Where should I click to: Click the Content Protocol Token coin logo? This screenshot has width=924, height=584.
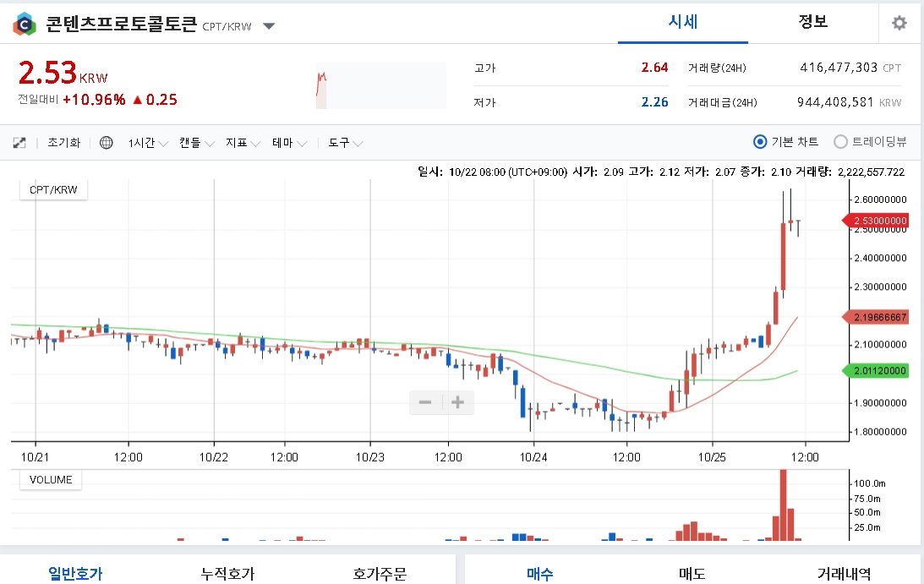[x=25, y=25]
